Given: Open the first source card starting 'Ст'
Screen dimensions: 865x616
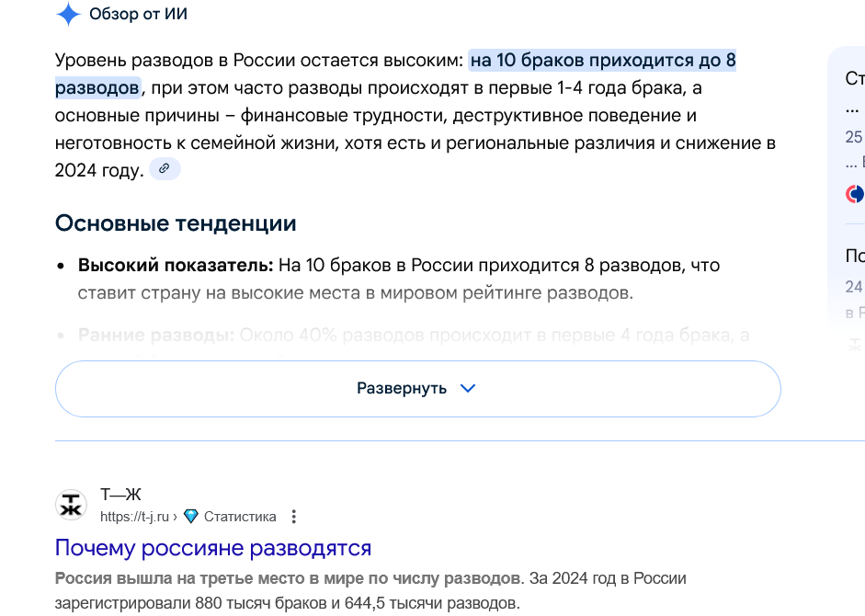Looking at the screenshot, I should [x=854, y=79].
